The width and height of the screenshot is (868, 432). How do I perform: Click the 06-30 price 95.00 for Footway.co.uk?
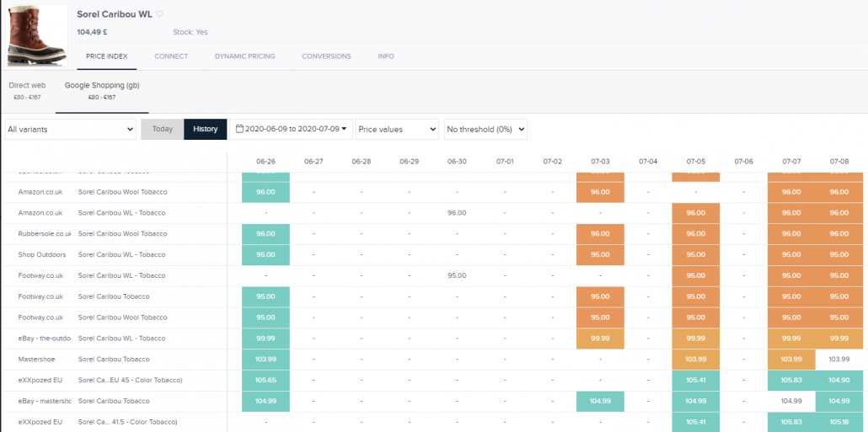tap(457, 275)
